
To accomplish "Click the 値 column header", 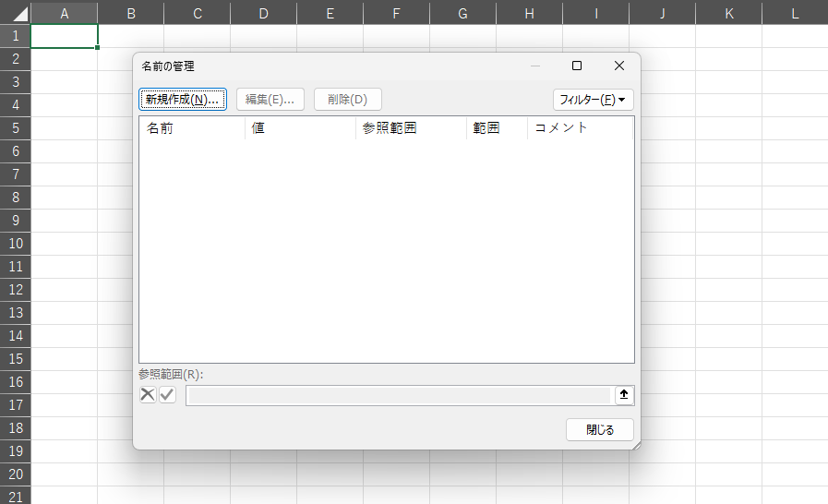I will [300, 128].
